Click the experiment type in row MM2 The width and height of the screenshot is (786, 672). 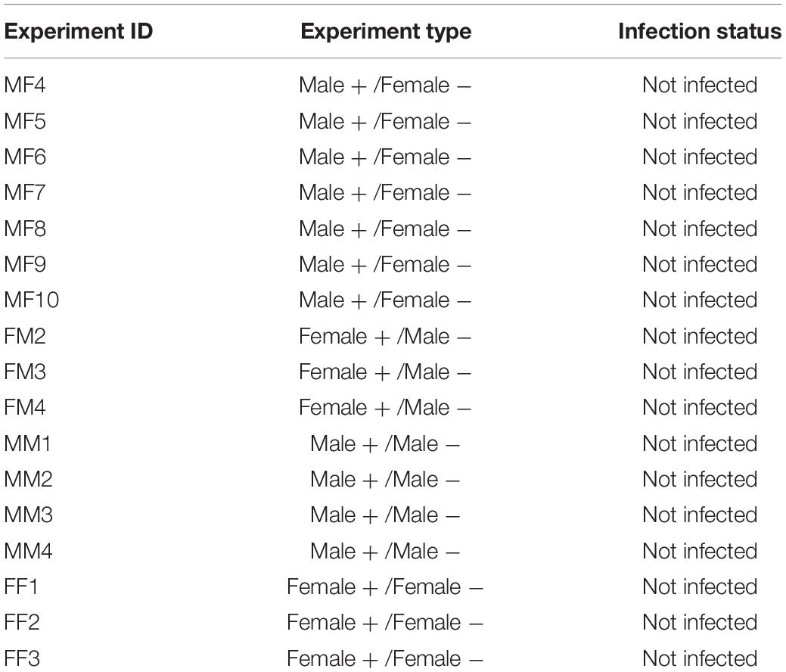pos(385,480)
